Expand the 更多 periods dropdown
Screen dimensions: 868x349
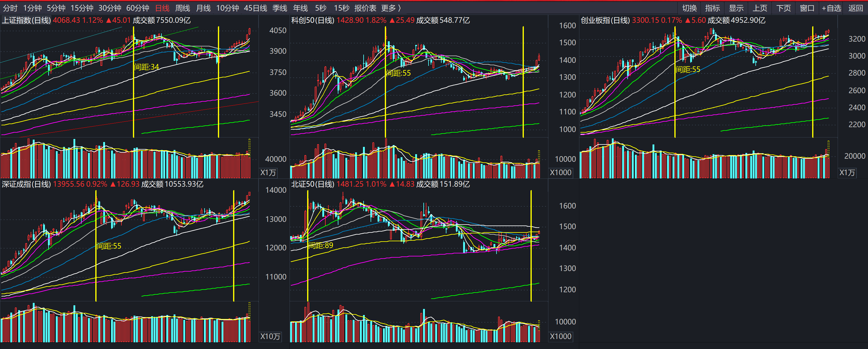(x=391, y=8)
